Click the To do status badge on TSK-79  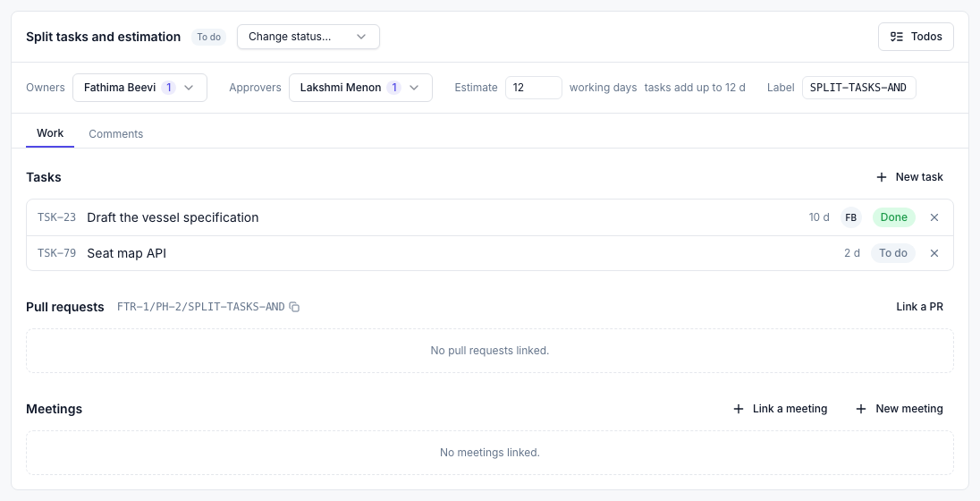click(x=893, y=253)
